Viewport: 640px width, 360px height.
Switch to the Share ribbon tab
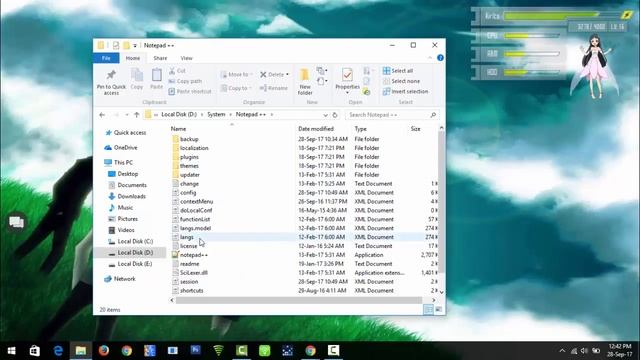pos(160,58)
